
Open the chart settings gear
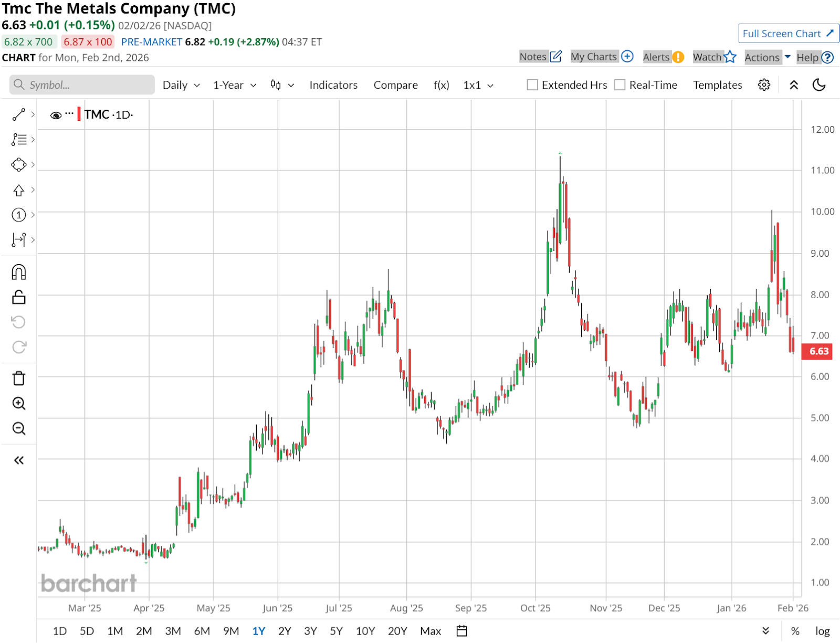point(764,85)
